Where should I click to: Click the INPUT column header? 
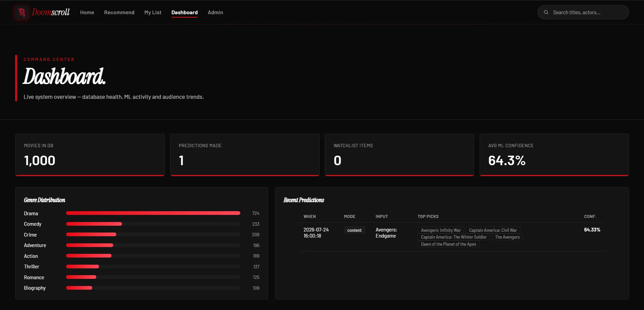tap(382, 217)
